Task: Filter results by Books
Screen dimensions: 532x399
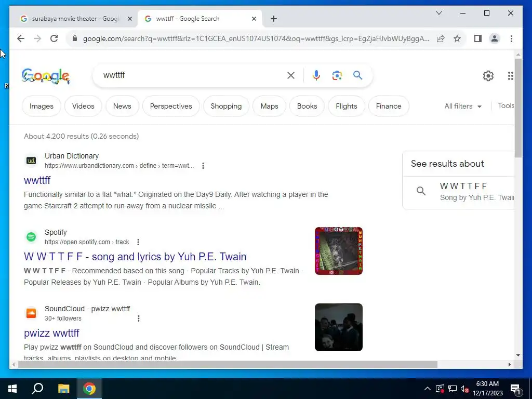Action: [x=307, y=106]
